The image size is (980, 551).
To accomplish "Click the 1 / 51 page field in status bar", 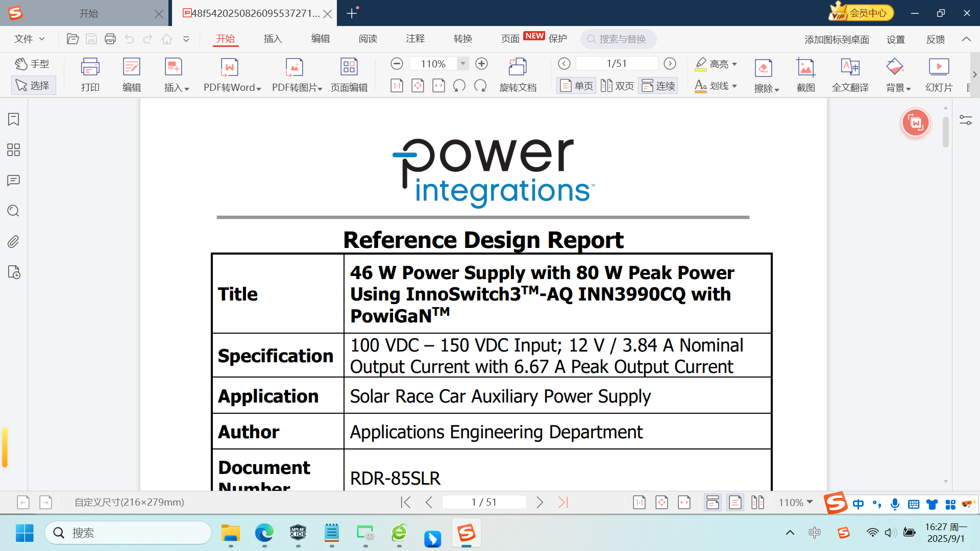I will pos(484,503).
